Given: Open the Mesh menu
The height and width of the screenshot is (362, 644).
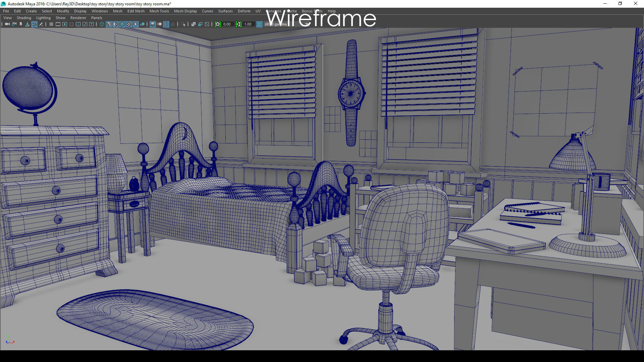Looking at the screenshot, I should [118, 11].
